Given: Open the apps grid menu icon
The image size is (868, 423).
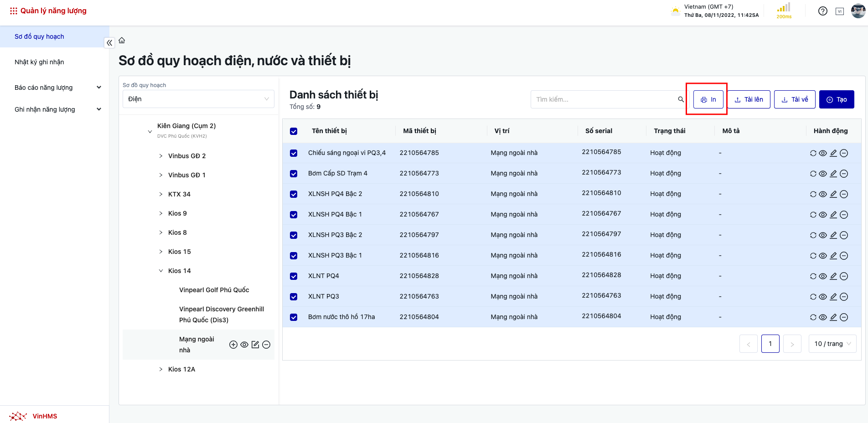Looking at the screenshot, I should click(14, 11).
